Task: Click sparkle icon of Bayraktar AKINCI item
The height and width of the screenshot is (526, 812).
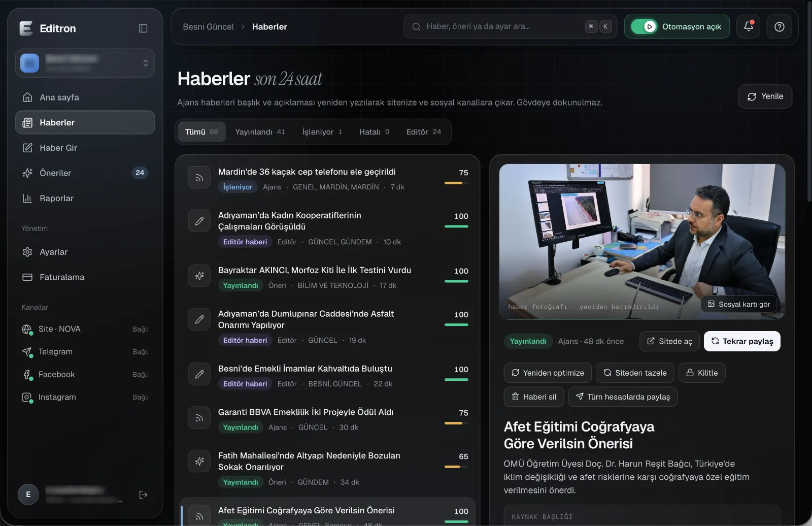Action: click(x=199, y=276)
